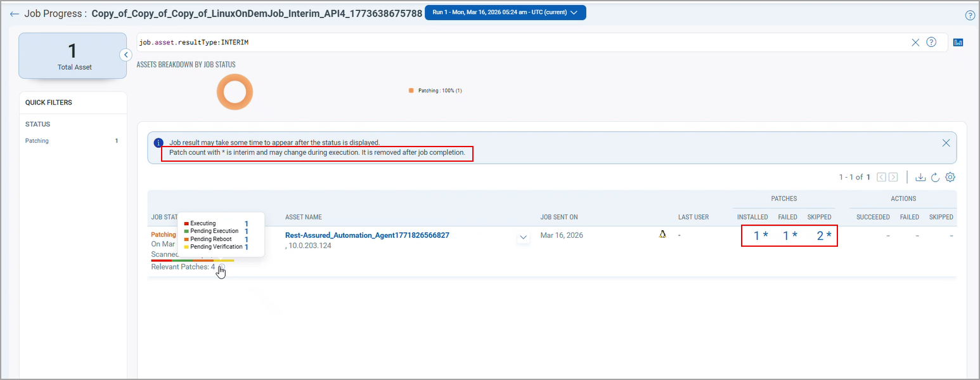This screenshot has height=380, width=980.
Task: Download the job results list
Action: [920, 177]
